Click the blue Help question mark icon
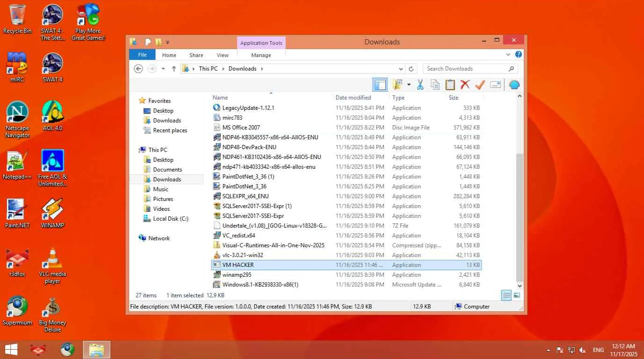Screen dimensions: 644x359 pyautogui.click(x=519, y=55)
